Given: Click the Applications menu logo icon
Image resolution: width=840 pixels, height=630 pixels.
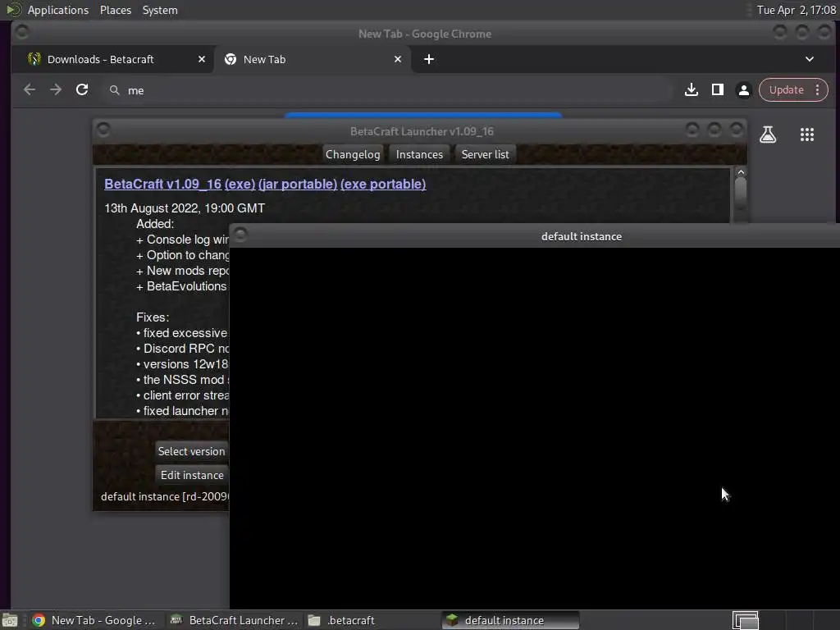Looking at the screenshot, I should coord(13,10).
